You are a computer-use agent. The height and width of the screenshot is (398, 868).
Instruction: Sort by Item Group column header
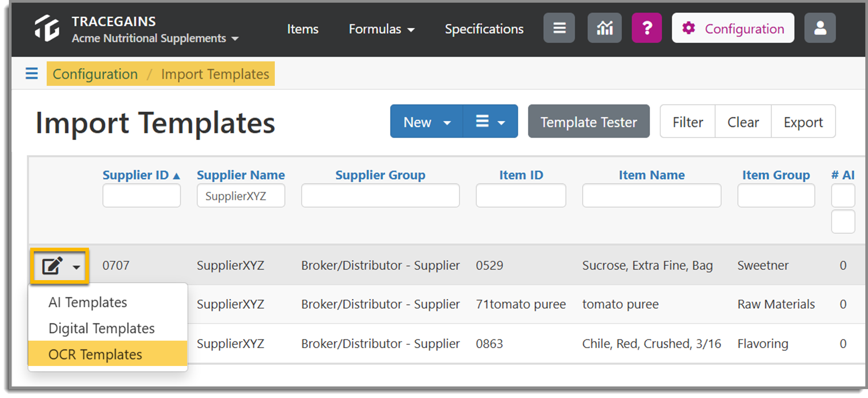776,175
